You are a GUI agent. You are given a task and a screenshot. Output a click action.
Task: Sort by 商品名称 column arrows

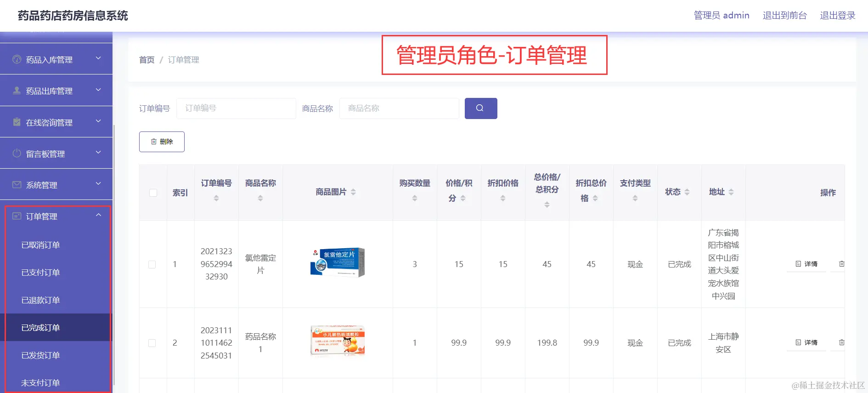tap(260, 198)
